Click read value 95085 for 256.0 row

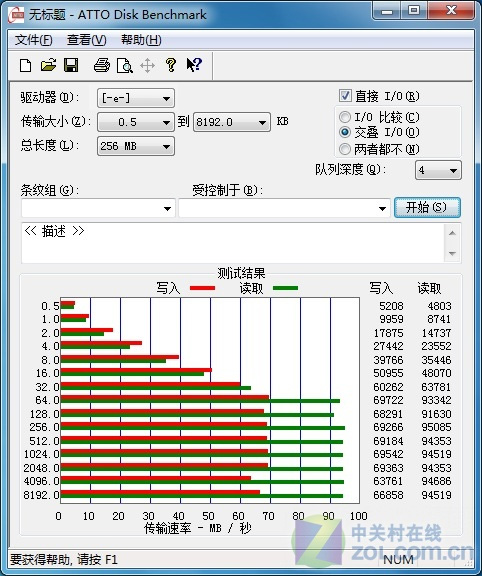coord(436,427)
